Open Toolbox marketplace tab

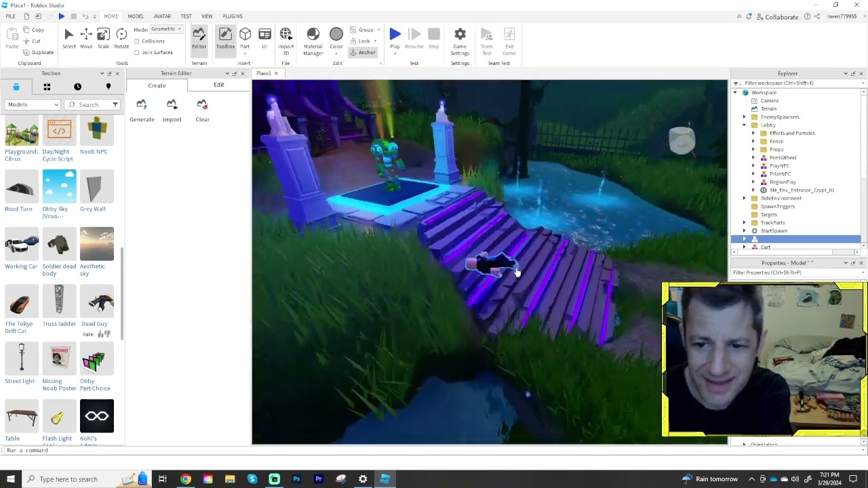coord(16,87)
